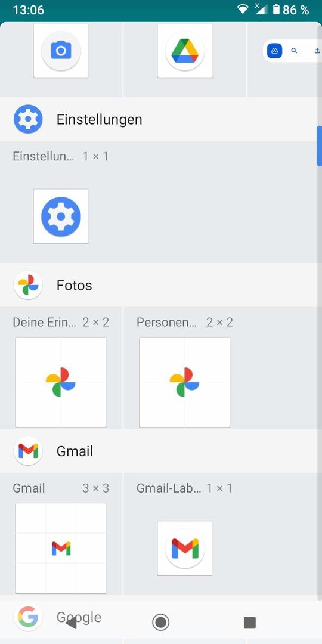Tap the Google Photos pinwheel header icon

[x=28, y=285]
